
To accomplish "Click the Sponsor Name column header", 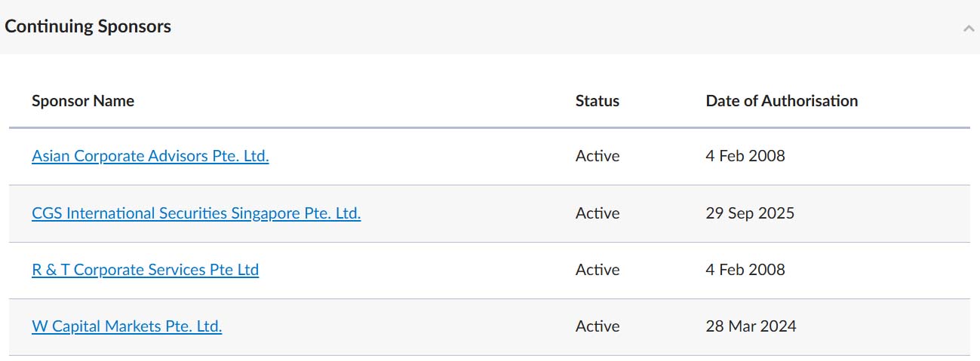I will [x=83, y=101].
